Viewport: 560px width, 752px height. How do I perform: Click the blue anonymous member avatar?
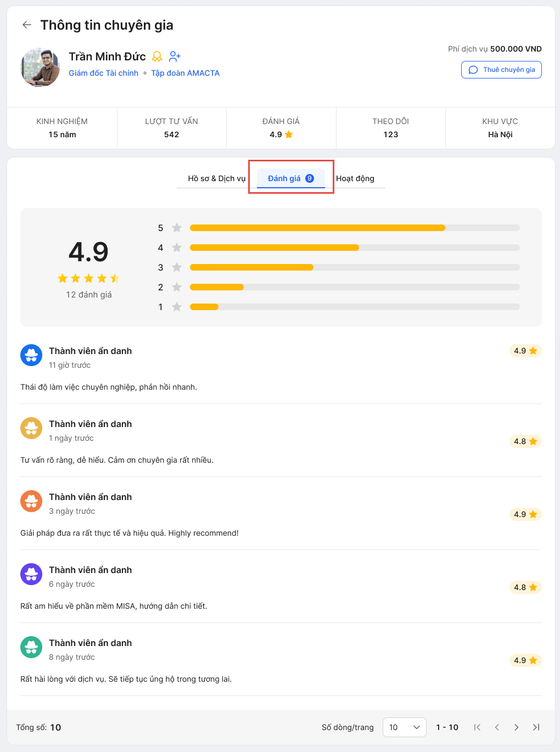coord(31,356)
